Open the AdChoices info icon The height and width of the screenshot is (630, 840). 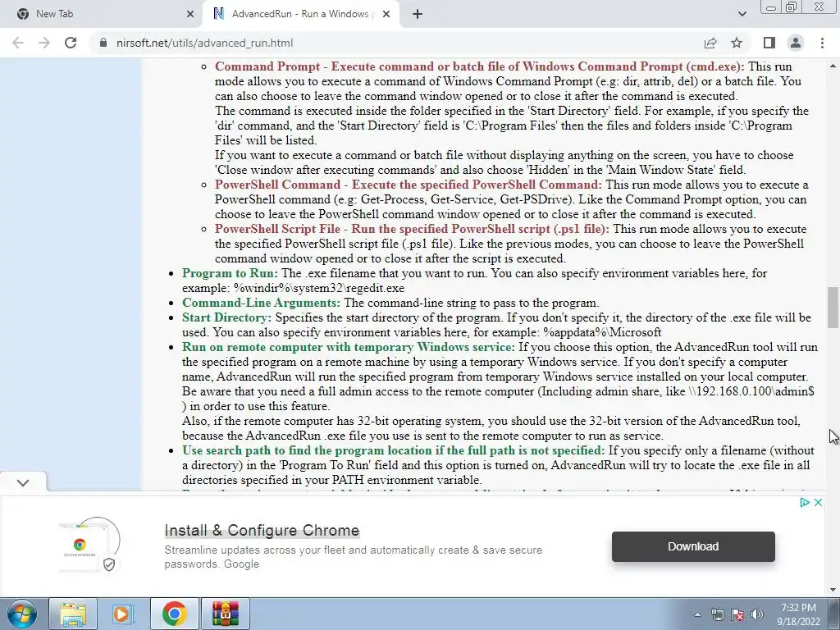805,503
